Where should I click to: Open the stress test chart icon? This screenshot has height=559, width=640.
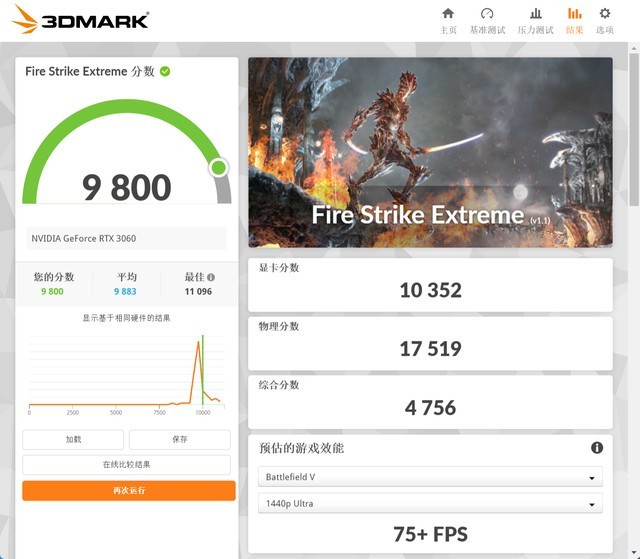536,13
